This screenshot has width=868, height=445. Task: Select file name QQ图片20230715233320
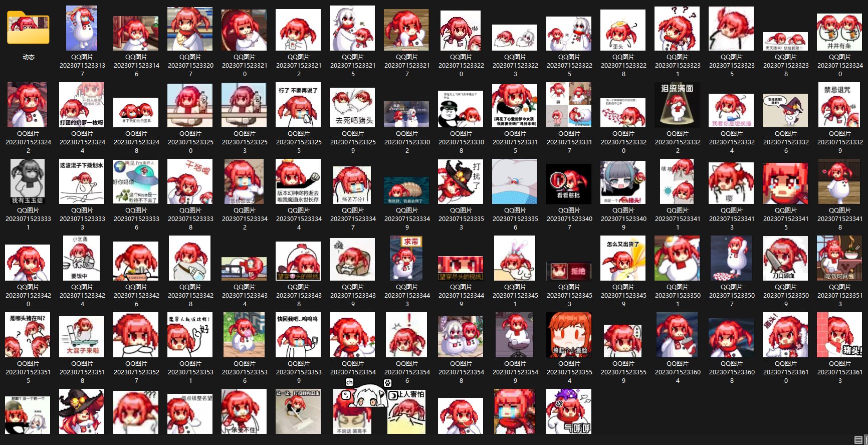pos(623,142)
